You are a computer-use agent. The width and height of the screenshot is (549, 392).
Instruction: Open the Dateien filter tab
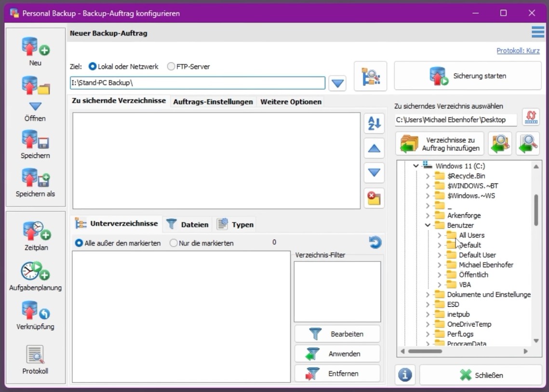coord(188,224)
